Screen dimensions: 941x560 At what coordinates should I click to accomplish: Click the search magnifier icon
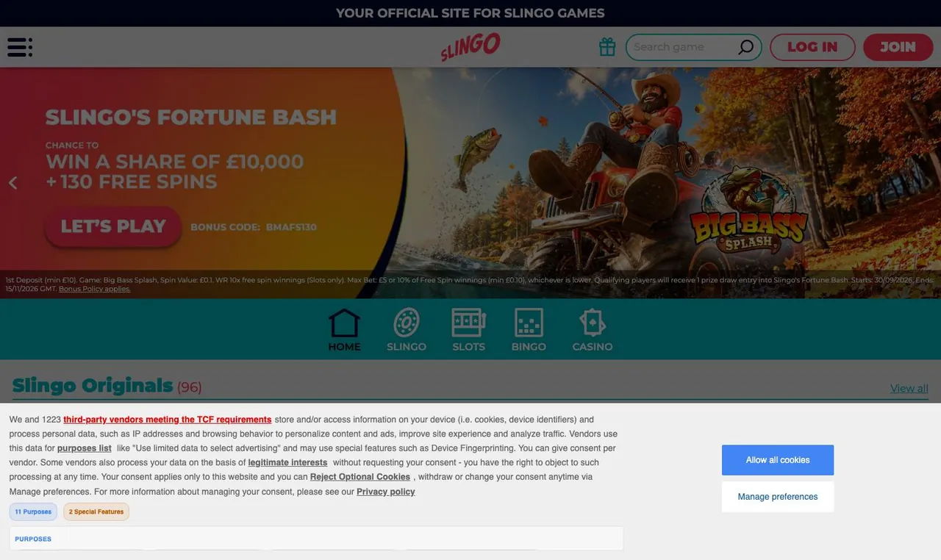click(745, 47)
